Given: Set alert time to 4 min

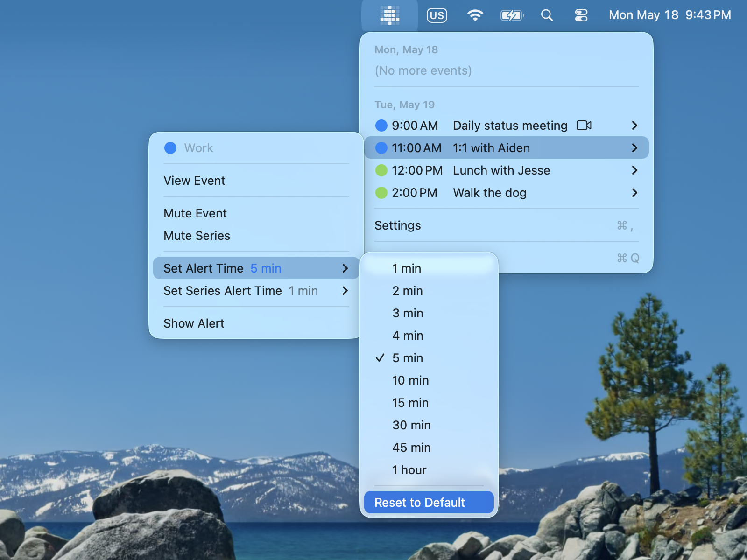Looking at the screenshot, I should click(x=429, y=336).
